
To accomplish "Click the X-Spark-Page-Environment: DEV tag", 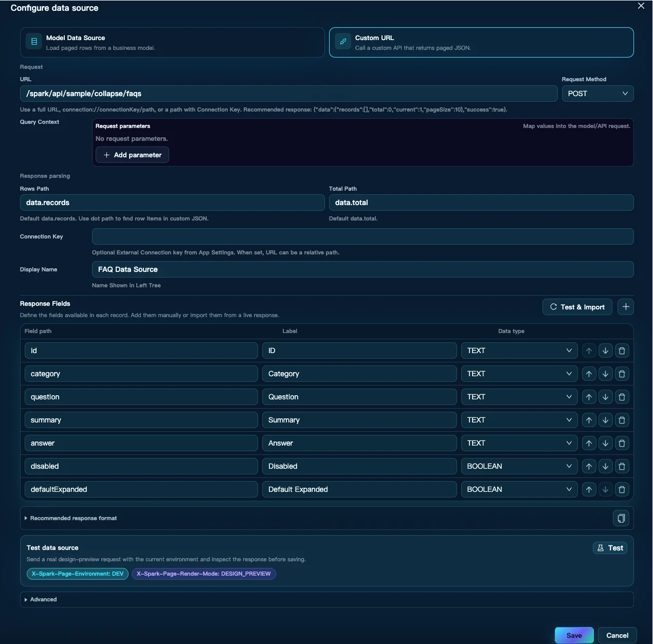I will [x=78, y=574].
